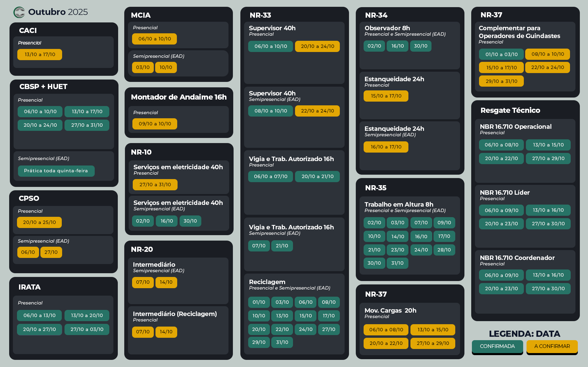588x367 pixels.
Task: Choose MCIA Presencial date 06/10 a 10/10
Action: pos(154,39)
